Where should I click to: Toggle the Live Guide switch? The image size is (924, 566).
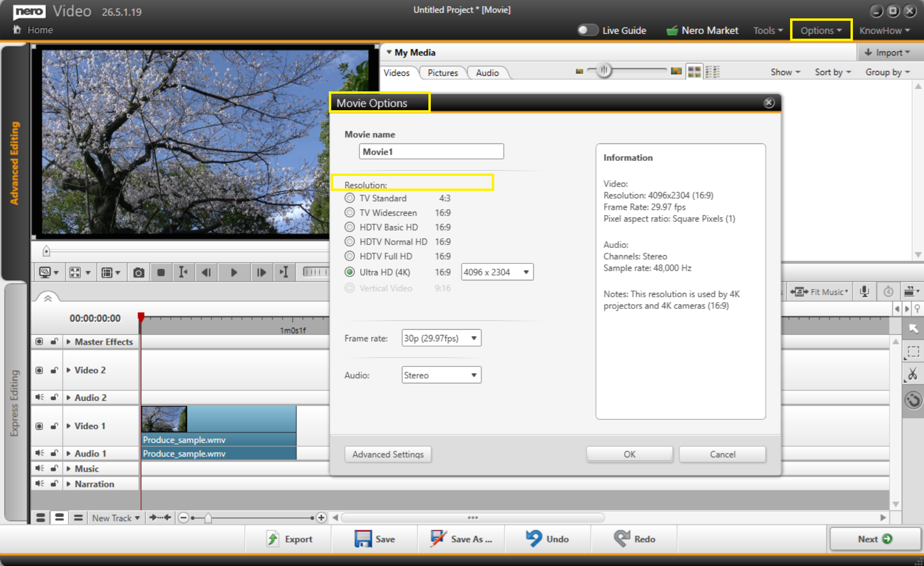point(588,30)
